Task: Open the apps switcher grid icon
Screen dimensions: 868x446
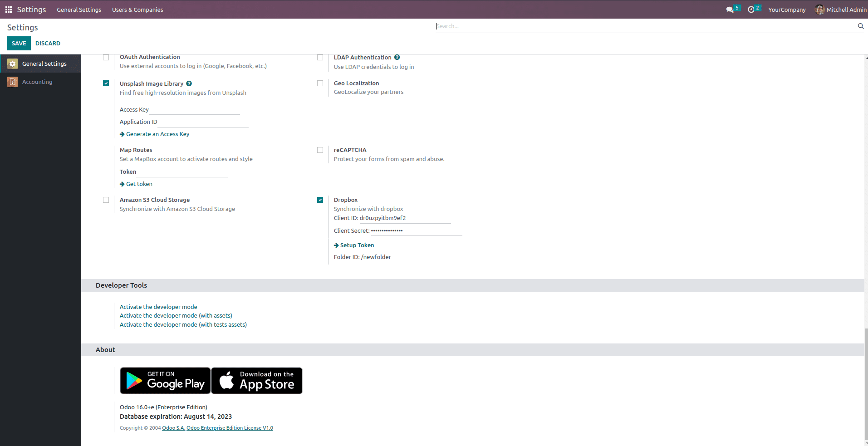Action: [x=8, y=9]
